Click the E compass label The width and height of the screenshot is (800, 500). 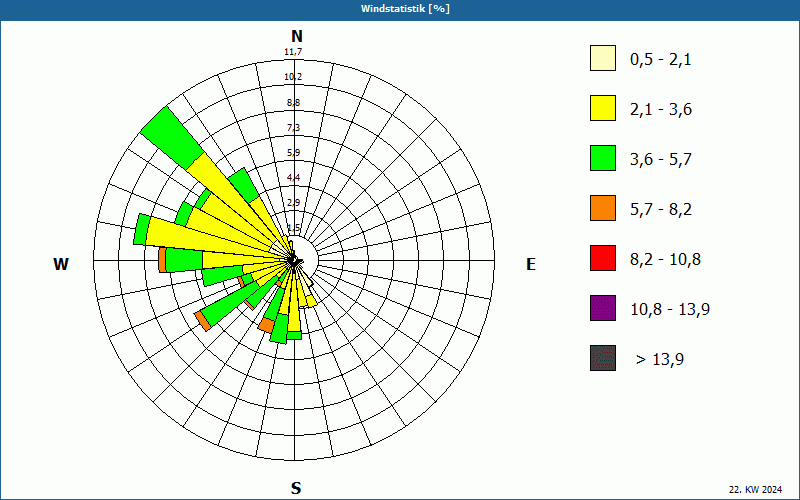click(531, 264)
